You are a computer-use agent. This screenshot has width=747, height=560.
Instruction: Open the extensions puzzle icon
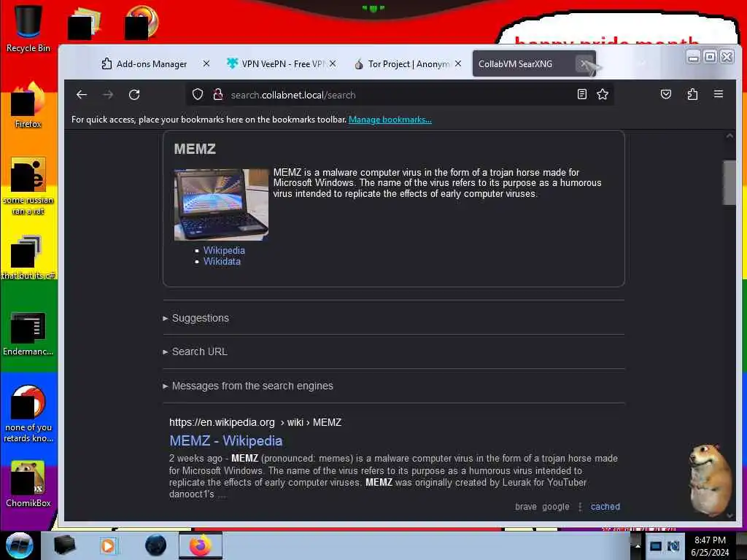692,94
